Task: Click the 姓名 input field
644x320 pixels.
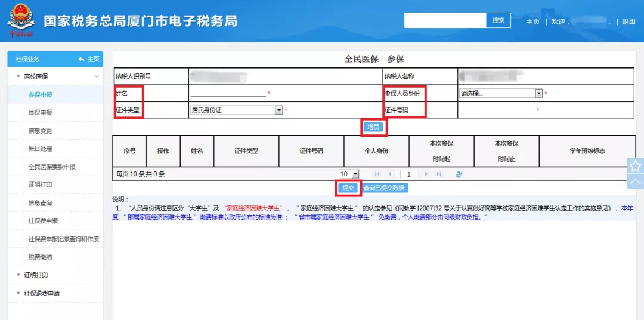Action: tap(228, 93)
